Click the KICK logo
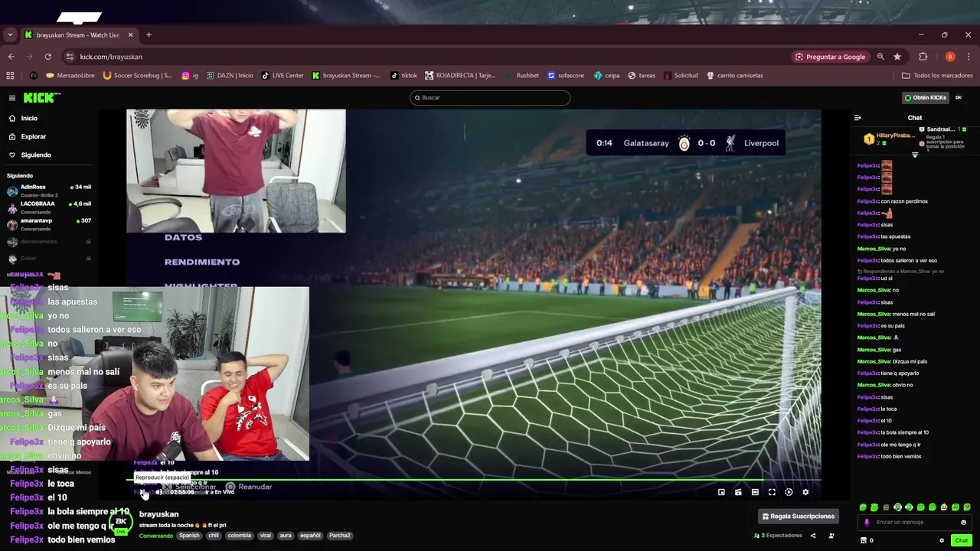980x551 pixels. [x=41, y=97]
